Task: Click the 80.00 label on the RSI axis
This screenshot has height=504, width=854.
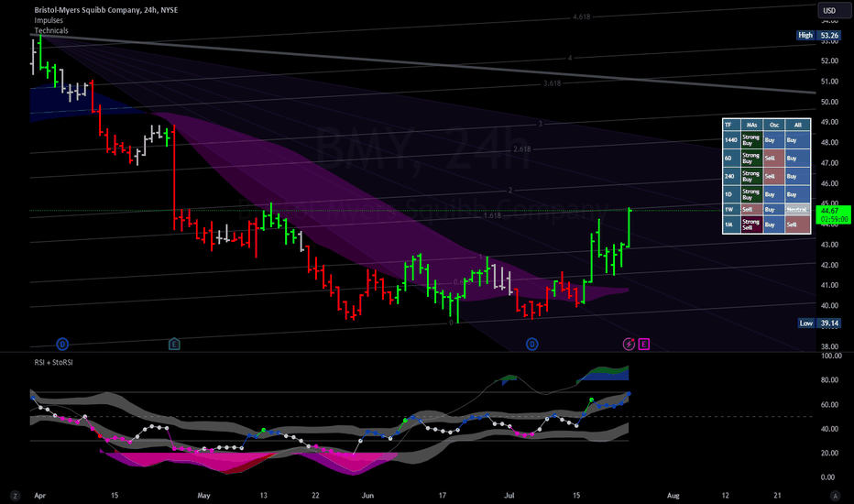Action: click(827, 379)
